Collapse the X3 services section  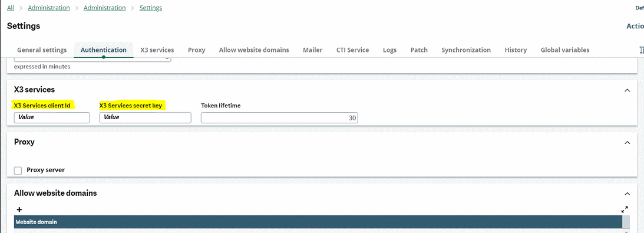[627, 90]
